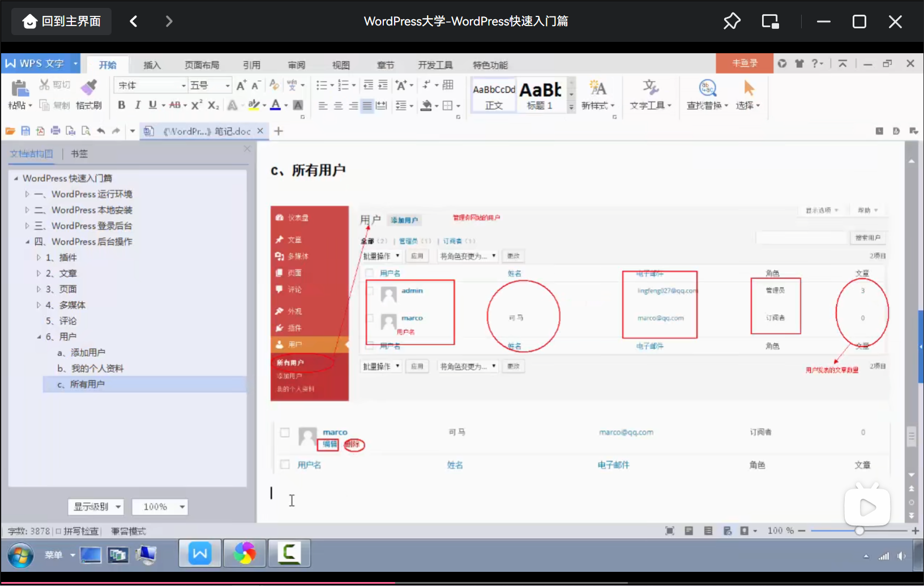924x586 pixels.
Task: Click the pin window icon in title bar
Action: (731, 22)
